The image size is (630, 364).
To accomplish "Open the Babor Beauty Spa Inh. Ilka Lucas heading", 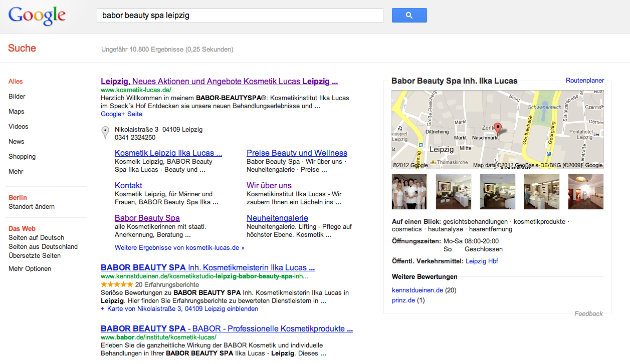I will click(x=455, y=81).
